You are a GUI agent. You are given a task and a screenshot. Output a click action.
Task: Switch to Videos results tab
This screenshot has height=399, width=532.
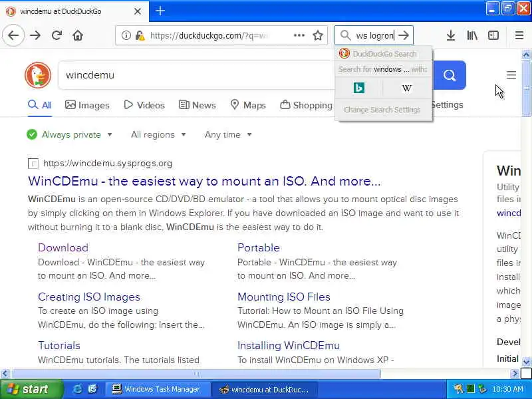pyautogui.click(x=144, y=105)
